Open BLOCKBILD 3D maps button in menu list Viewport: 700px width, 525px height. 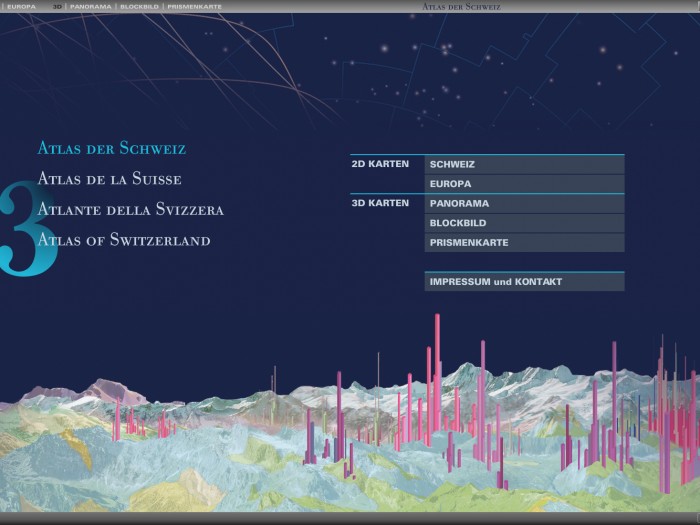pyautogui.click(x=524, y=223)
